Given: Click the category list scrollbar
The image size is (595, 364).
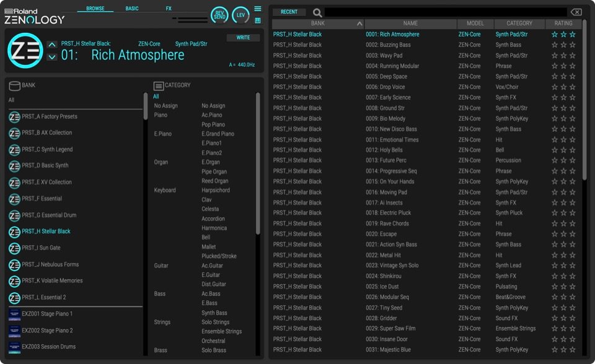Looking at the screenshot, I should point(258,163).
